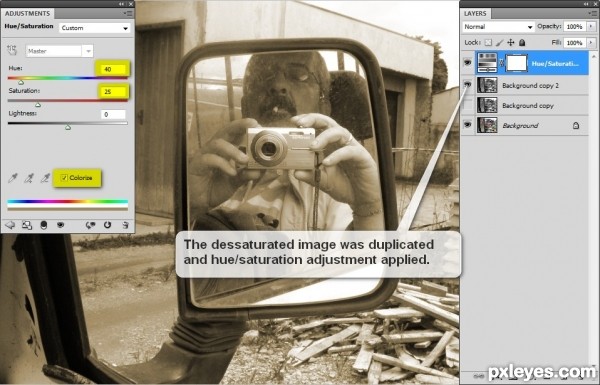Select the on-image targeted adjustment hand tool

click(x=12, y=50)
